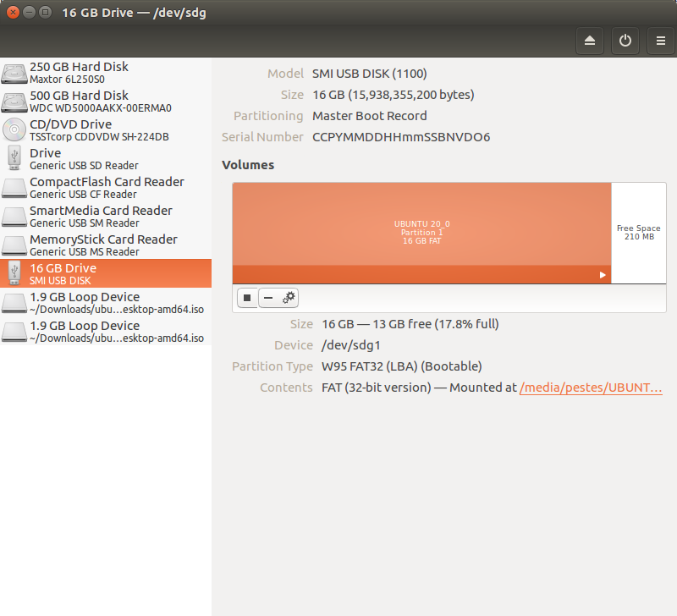The width and height of the screenshot is (677, 616).
Task: Select the first 1.9 GB Loop Device
Action: (106, 303)
